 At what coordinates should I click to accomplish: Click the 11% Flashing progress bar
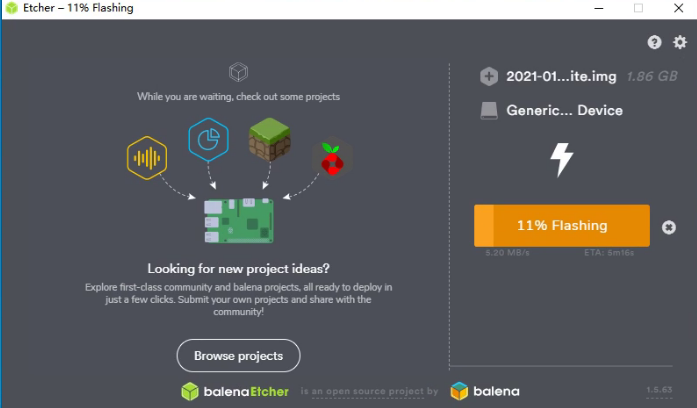coord(562,225)
